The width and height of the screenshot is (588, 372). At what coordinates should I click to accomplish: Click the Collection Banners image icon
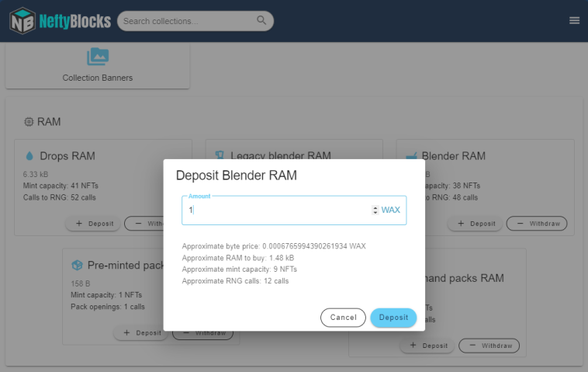tap(98, 57)
